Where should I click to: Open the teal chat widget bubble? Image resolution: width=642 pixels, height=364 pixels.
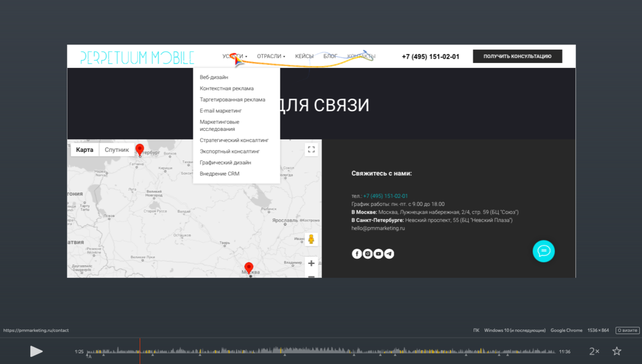[x=544, y=251]
